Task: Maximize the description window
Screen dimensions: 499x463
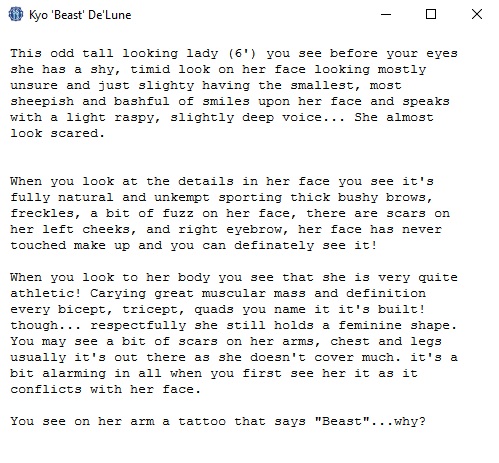Action: [431, 14]
